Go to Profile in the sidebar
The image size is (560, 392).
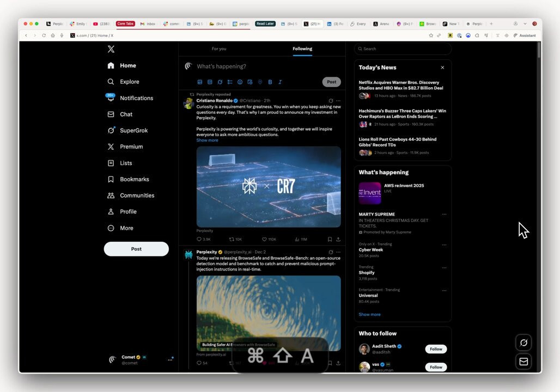[122, 212]
